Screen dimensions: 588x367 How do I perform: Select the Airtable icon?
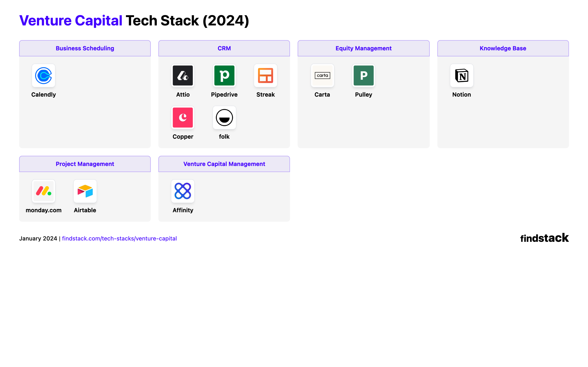[85, 191]
